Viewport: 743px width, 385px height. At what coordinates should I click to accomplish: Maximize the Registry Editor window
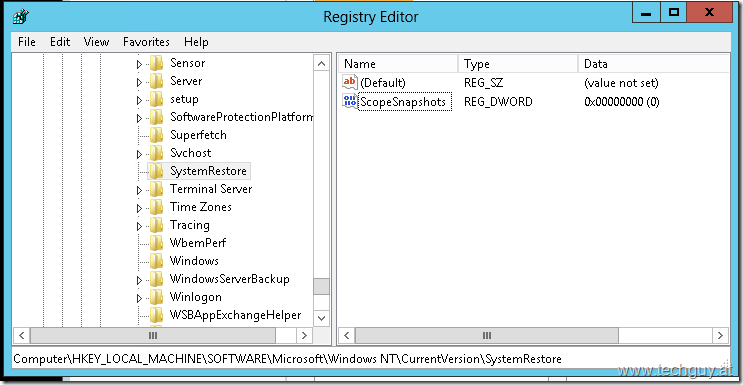(x=673, y=13)
